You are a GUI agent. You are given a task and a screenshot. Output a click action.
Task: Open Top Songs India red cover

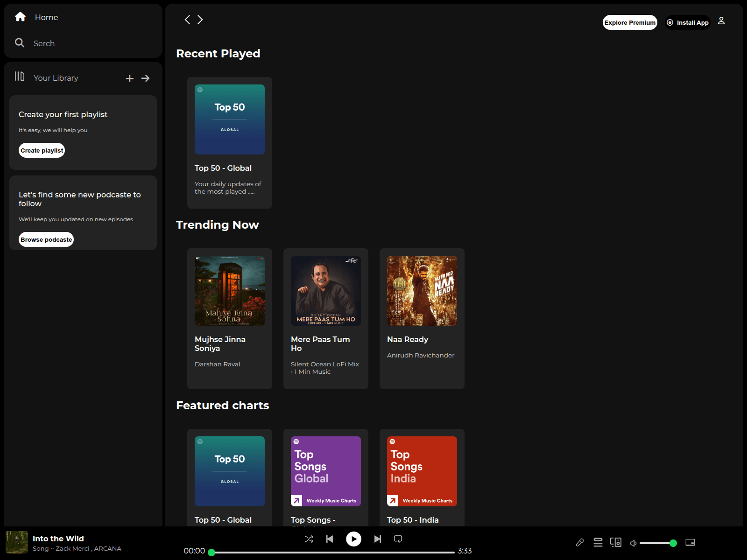click(x=422, y=471)
